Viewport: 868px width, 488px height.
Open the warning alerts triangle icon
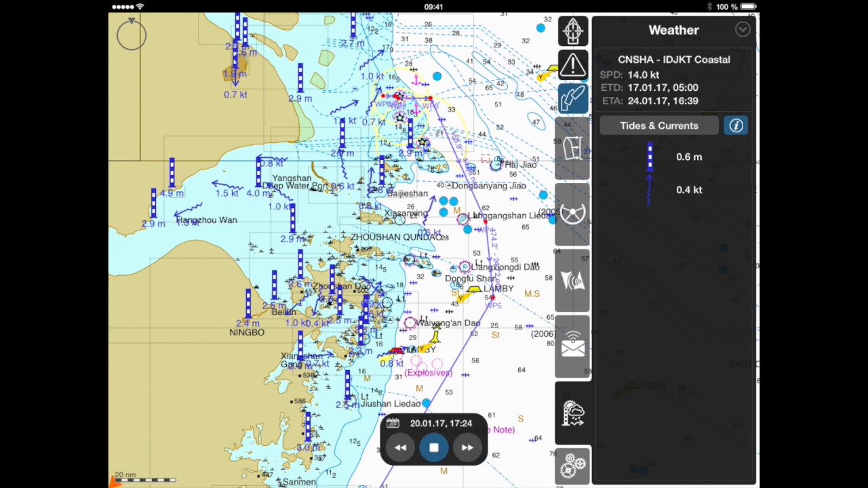point(572,64)
